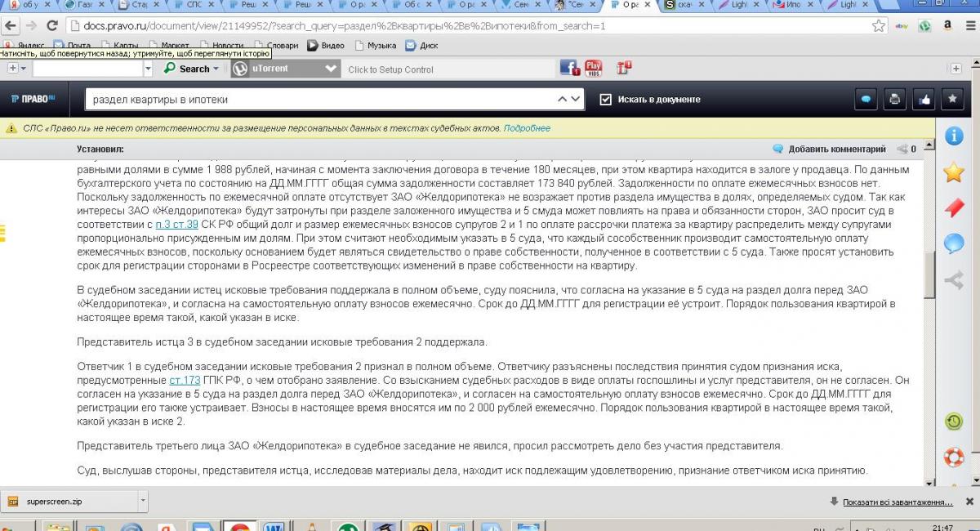Jump to the next search match arrow
The image size is (980, 531).
[x=577, y=100]
